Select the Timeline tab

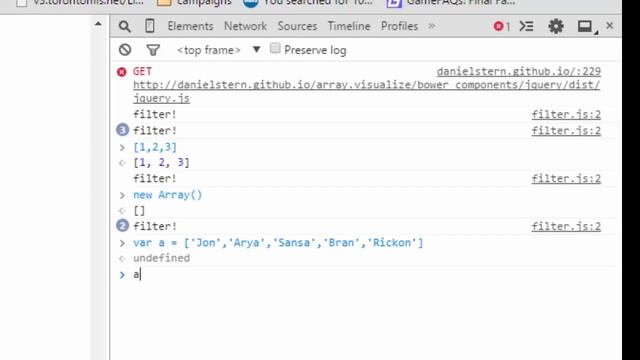pos(349,26)
